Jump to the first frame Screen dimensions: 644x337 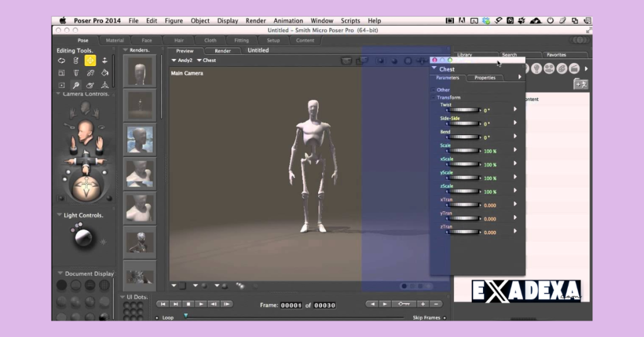(163, 304)
